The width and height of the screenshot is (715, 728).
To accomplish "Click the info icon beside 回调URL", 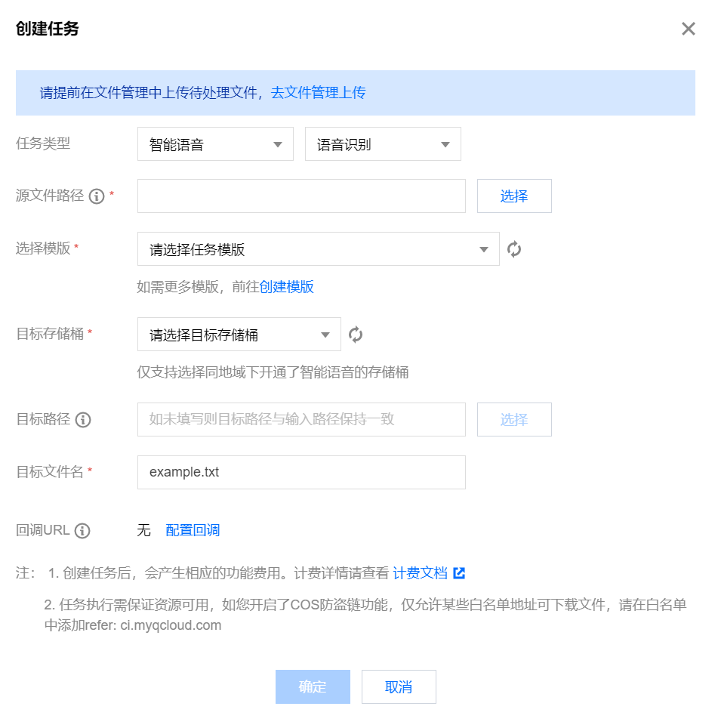I will (x=82, y=531).
